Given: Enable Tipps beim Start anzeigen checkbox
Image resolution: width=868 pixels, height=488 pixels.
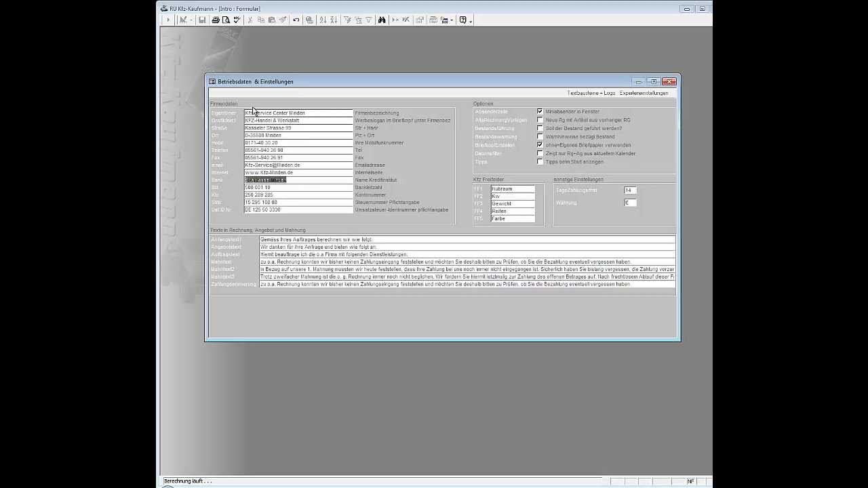Looking at the screenshot, I should [540, 161].
